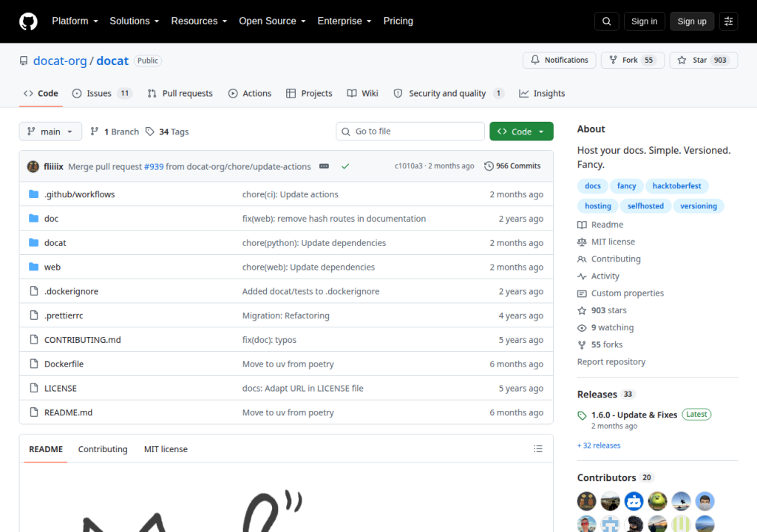This screenshot has height=532, width=757.
Task: Expand the Enterprise menu
Action: pyautogui.click(x=344, y=21)
